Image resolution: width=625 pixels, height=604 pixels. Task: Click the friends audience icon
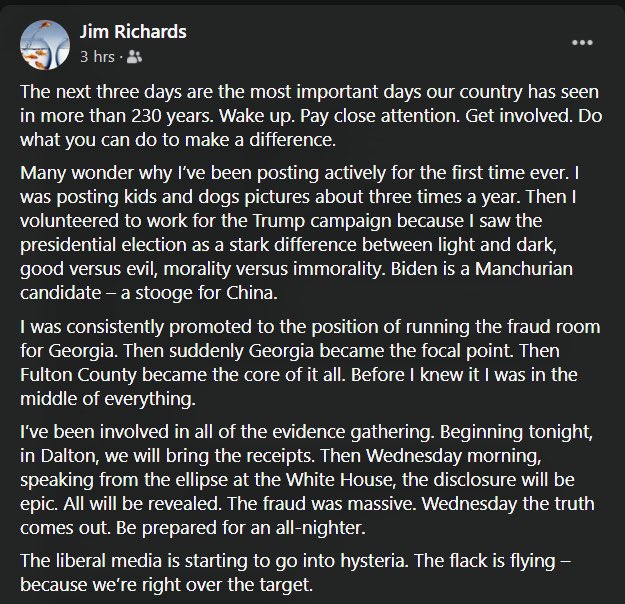[x=135, y=56]
